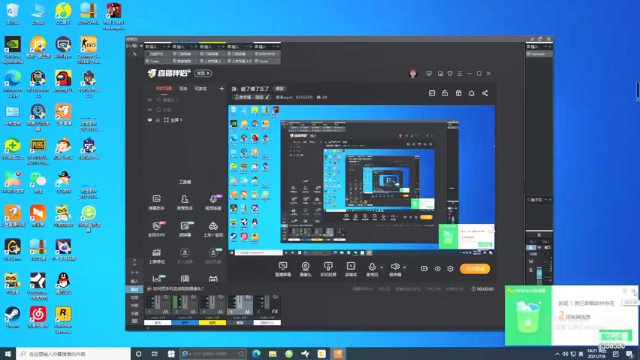Add a new scene with plus button

pyautogui.click(x=221, y=88)
